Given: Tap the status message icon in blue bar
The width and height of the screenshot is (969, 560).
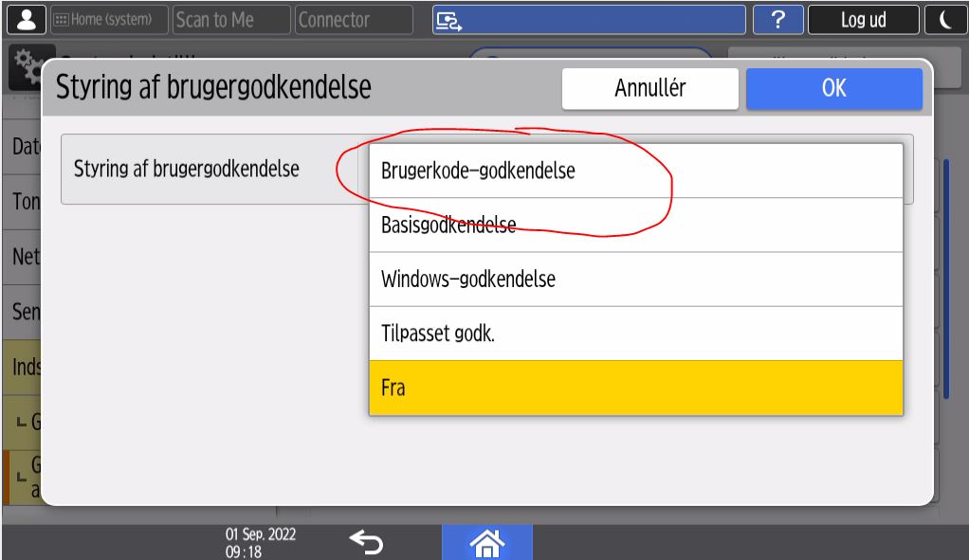Looking at the screenshot, I should click(x=446, y=19).
